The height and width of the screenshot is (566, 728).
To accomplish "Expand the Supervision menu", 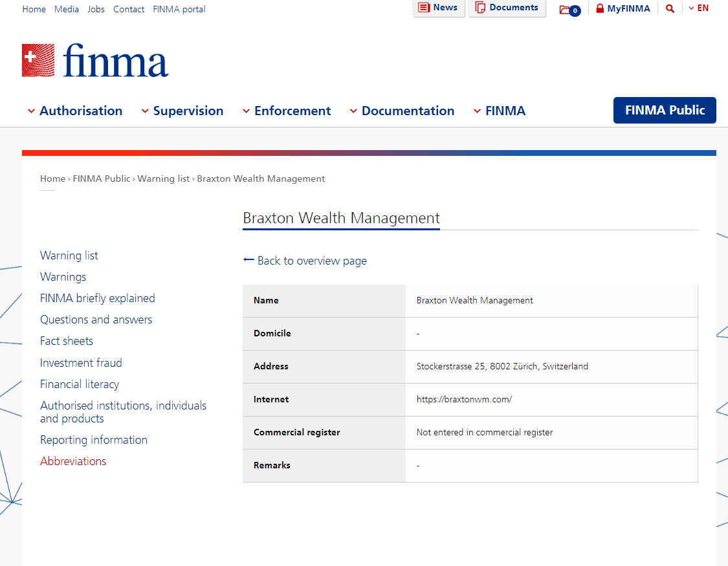I will coord(182,111).
